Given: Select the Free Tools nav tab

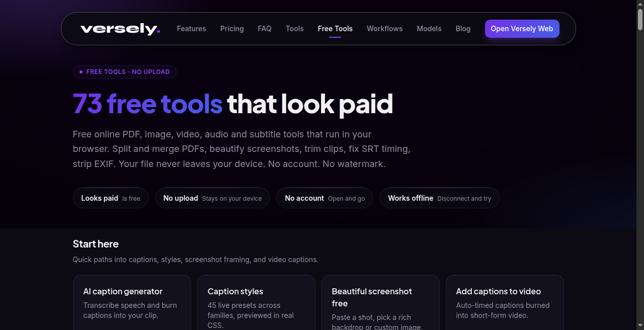Looking at the screenshot, I should [x=335, y=29].
